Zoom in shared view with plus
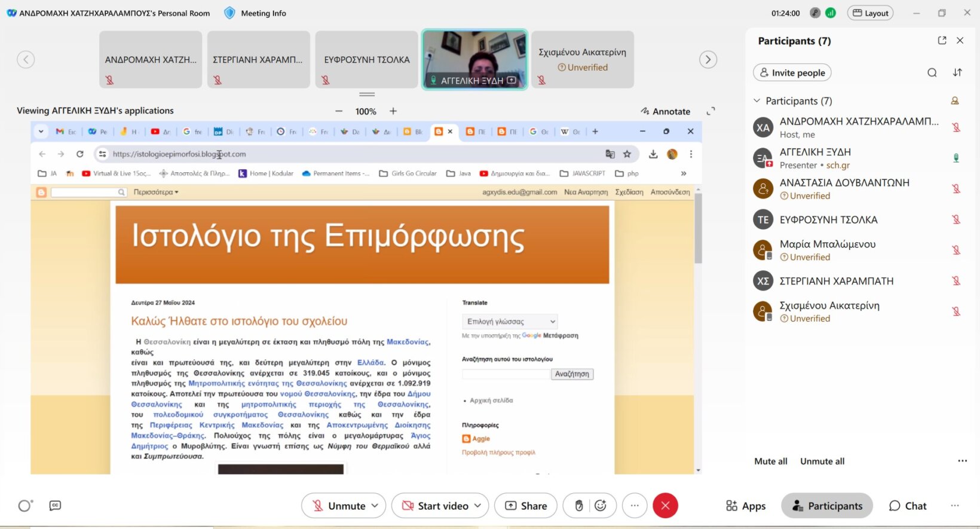Image resolution: width=980 pixels, height=529 pixels. tap(393, 111)
